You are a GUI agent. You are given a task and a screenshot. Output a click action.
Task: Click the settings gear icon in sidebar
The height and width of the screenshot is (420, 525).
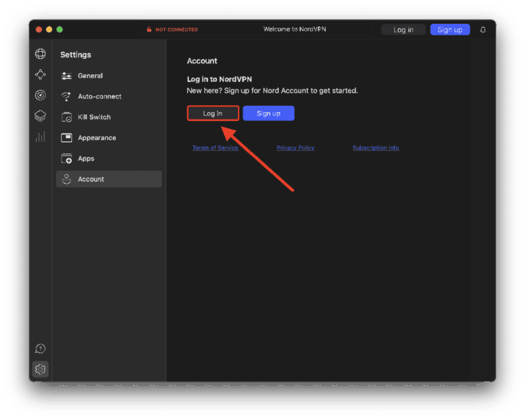click(x=40, y=369)
